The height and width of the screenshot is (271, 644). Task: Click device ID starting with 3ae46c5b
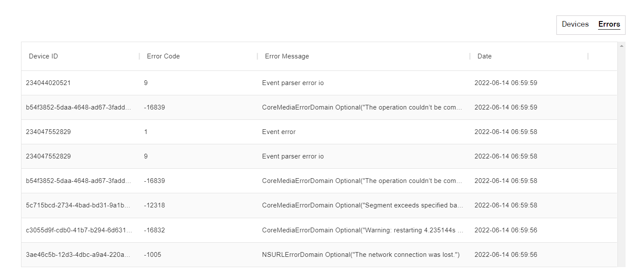coord(79,255)
